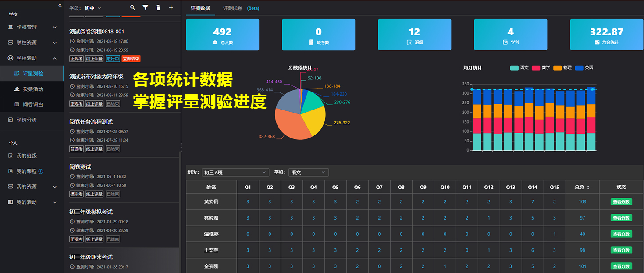
Task: Click the plus icon to add exam
Action: coord(171,8)
